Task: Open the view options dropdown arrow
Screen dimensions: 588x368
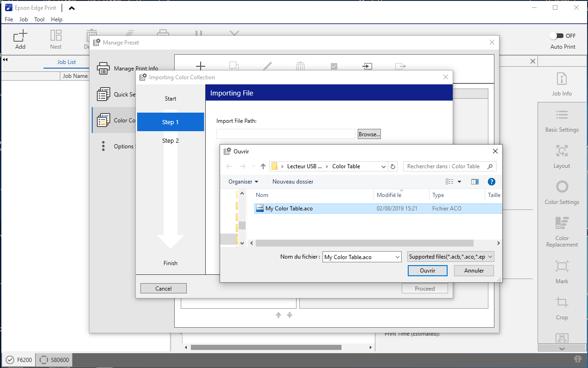Action: pyautogui.click(x=459, y=182)
